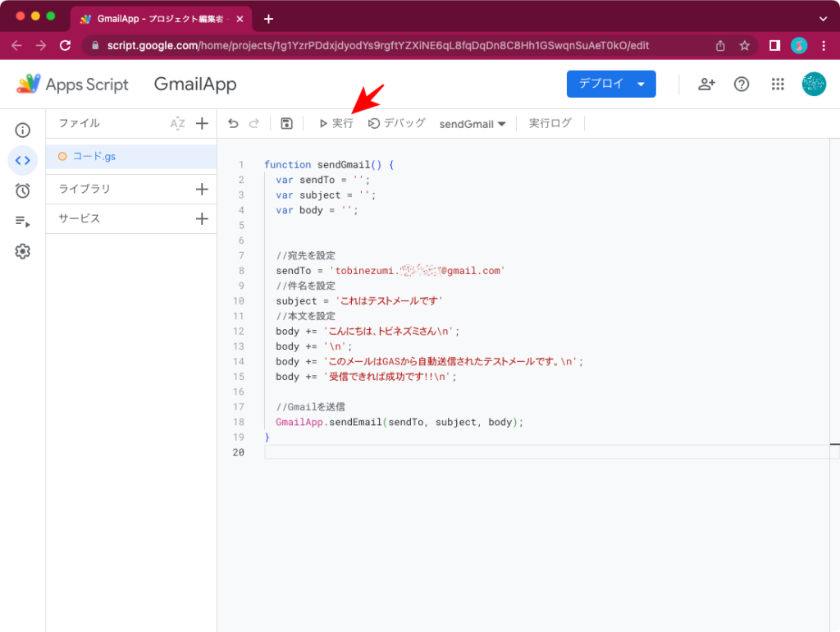Bookmark this page with star icon
Viewport: 840px width, 632px height.
pos(745,46)
